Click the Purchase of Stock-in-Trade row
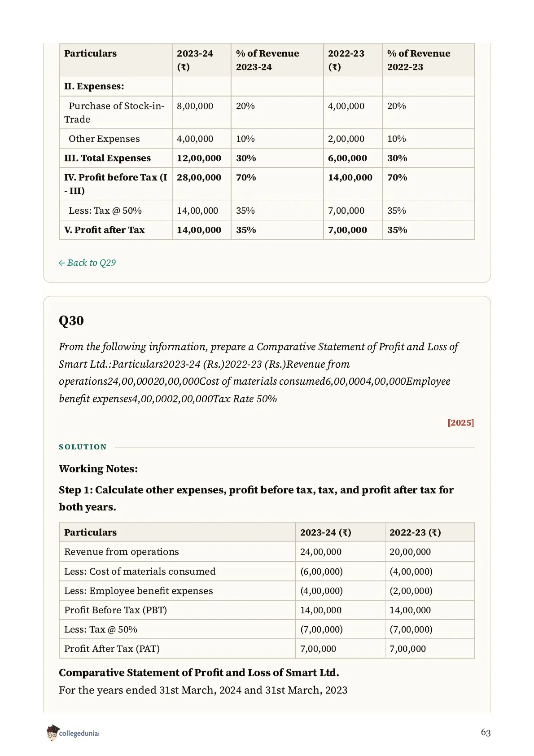 click(267, 113)
